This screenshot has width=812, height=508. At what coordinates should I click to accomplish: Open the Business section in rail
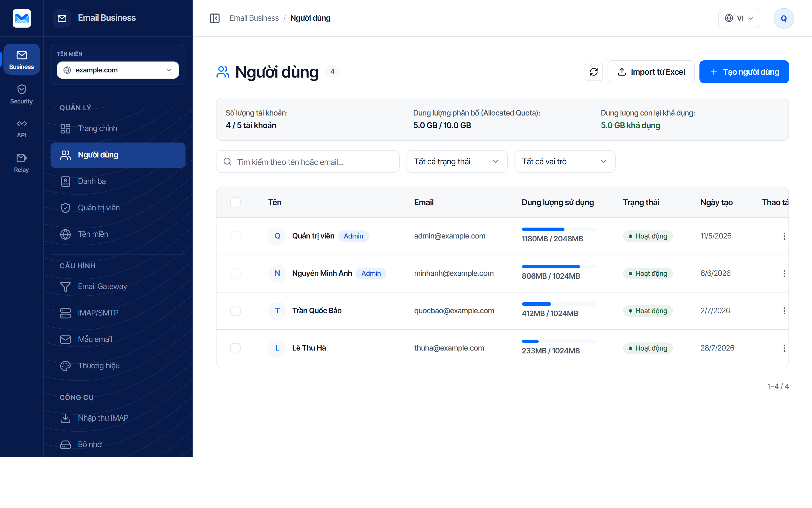[x=22, y=59]
